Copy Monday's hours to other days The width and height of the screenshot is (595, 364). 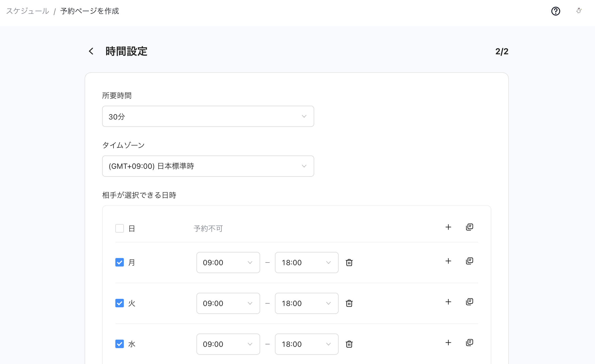469,261
